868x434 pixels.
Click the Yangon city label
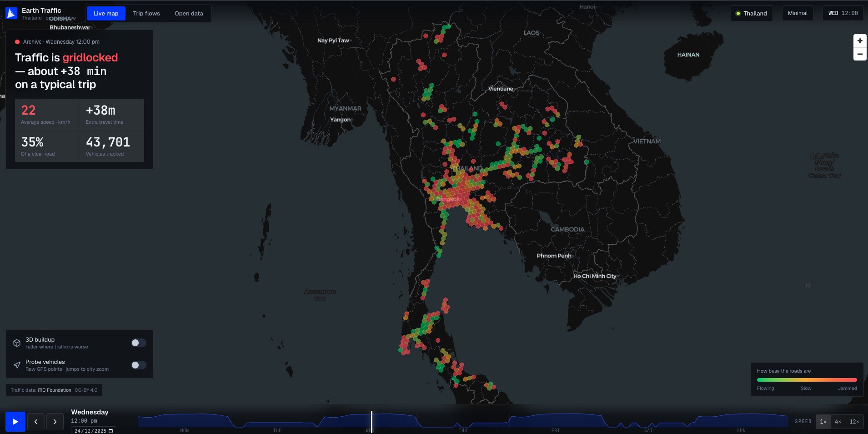coord(340,120)
